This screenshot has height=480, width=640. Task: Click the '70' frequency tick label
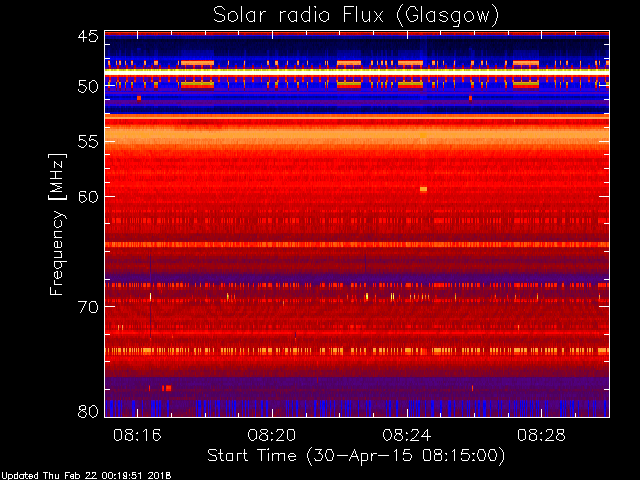[x=88, y=307]
